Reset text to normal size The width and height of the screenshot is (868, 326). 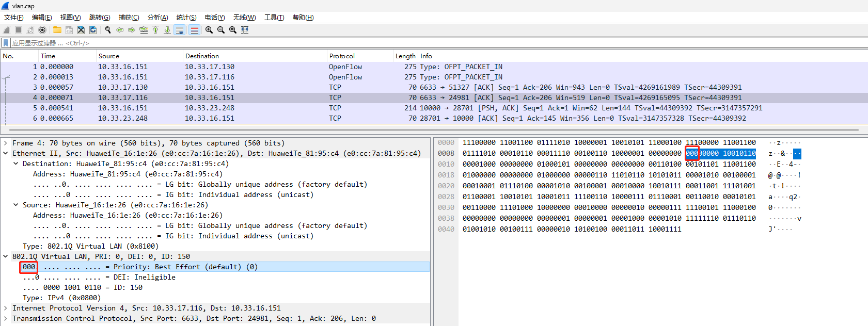coord(233,30)
